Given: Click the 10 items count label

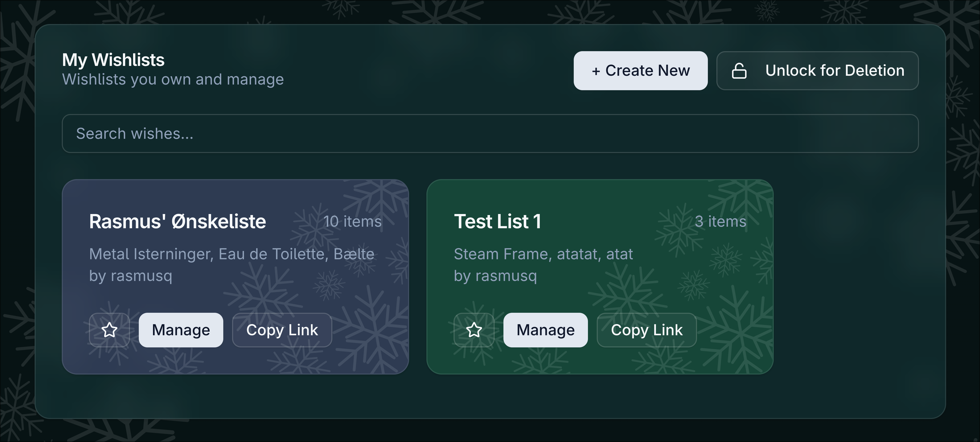Looking at the screenshot, I should (x=352, y=221).
